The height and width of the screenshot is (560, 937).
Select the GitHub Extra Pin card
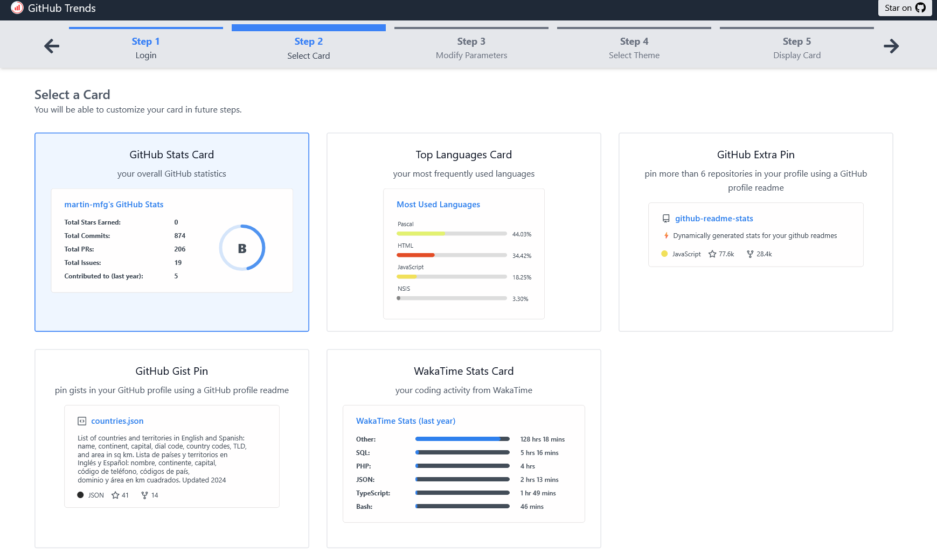(x=756, y=232)
